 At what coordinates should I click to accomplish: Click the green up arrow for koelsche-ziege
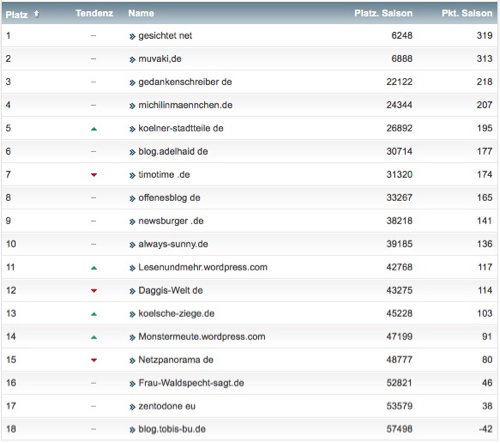(94, 314)
